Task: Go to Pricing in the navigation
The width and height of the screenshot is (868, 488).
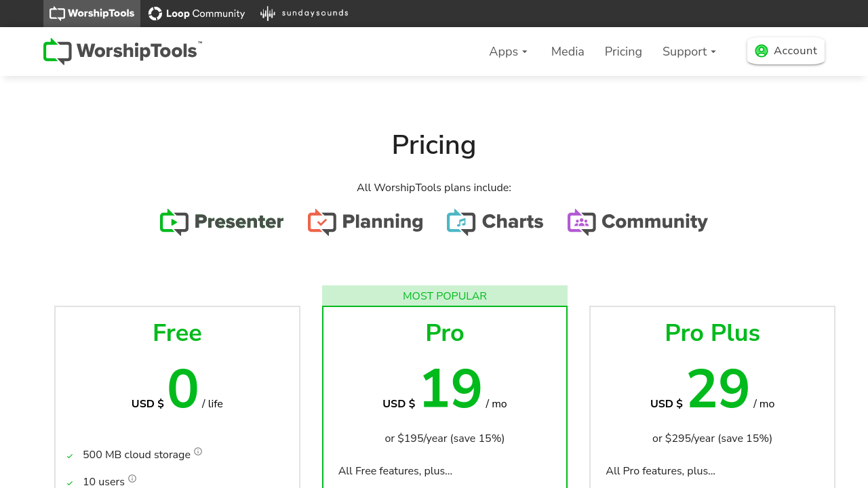Action: pos(623,52)
